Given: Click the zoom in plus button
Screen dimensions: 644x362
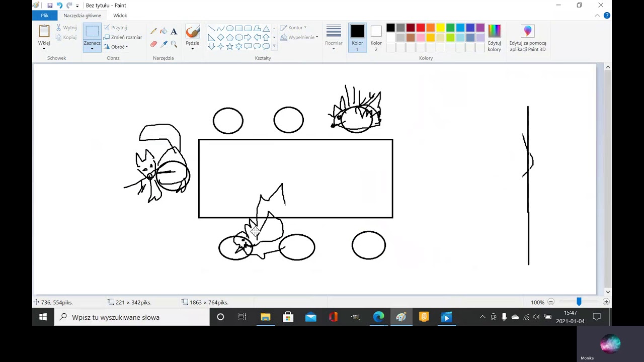Looking at the screenshot, I should [606, 302].
